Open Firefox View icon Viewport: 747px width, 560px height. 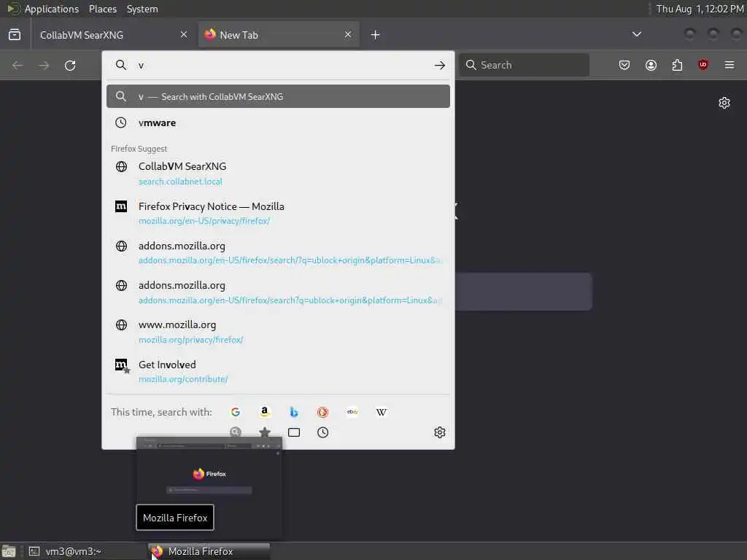point(15,35)
